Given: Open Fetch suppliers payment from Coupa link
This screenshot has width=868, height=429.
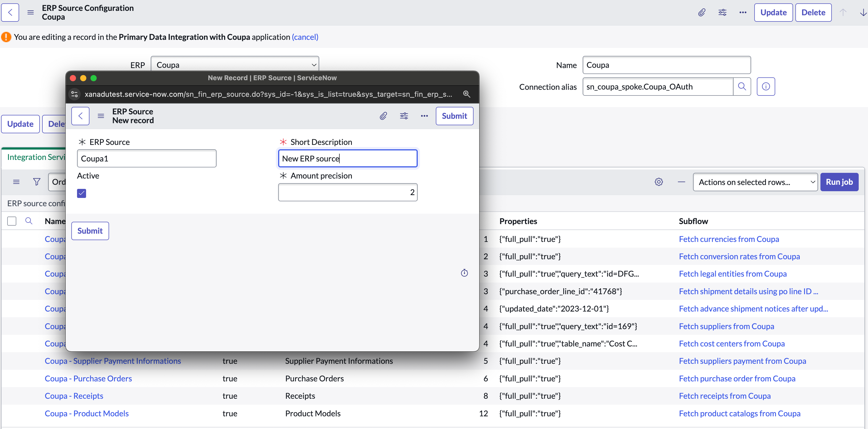Looking at the screenshot, I should click(742, 361).
